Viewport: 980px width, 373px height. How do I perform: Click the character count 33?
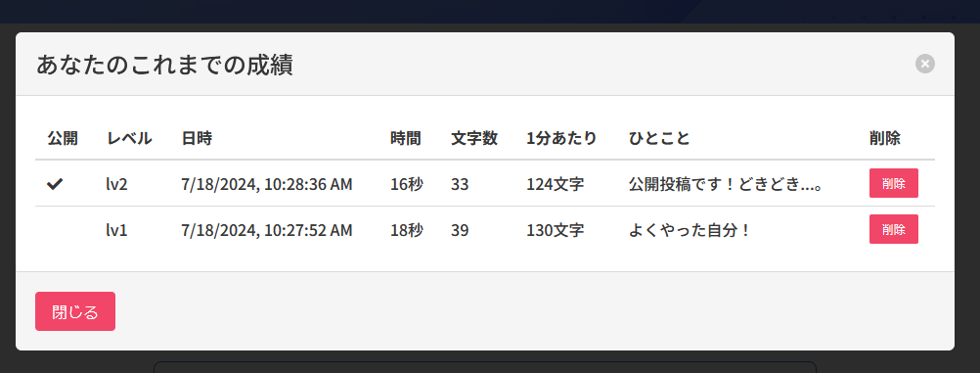pos(460,184)
